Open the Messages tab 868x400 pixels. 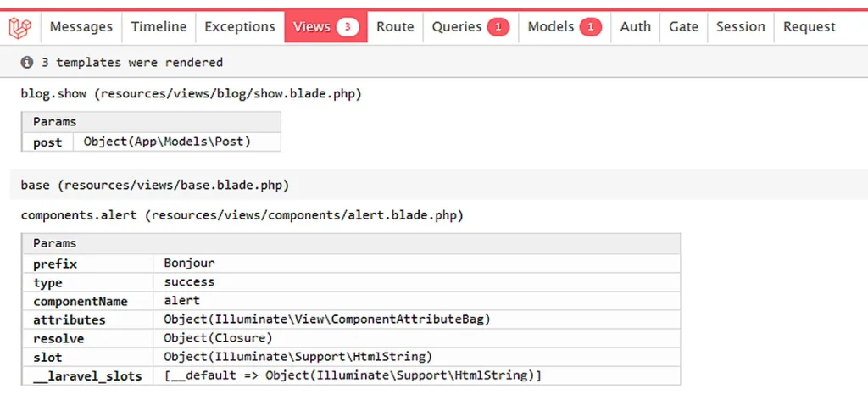pos(81,27)
